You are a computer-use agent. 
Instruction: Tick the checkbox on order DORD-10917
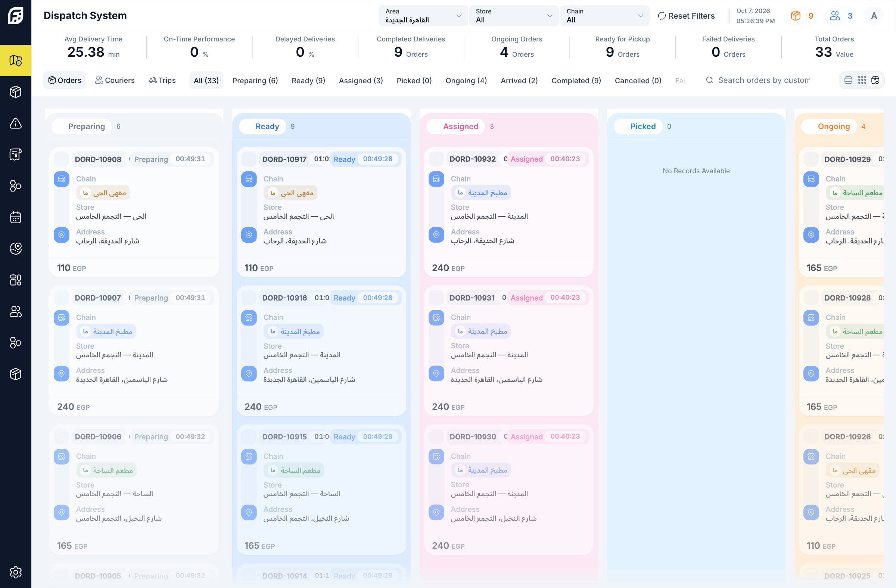(x=249, y=159)
